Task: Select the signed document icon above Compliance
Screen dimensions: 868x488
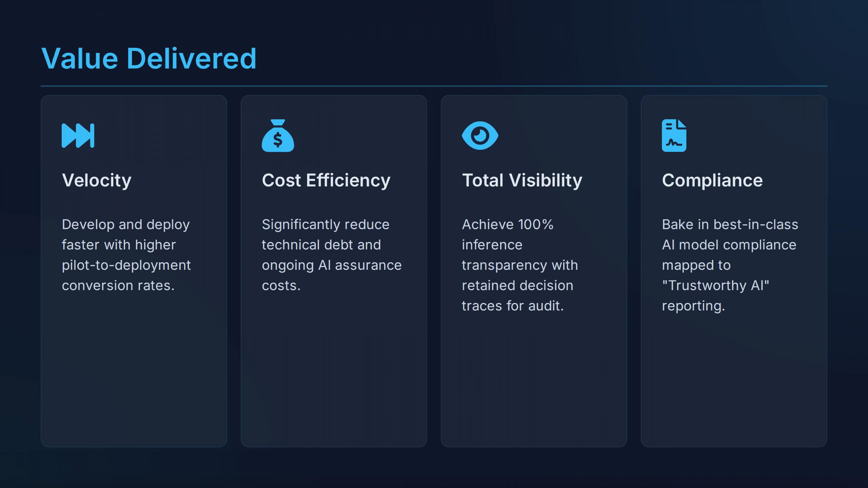Action: [674, 136]
